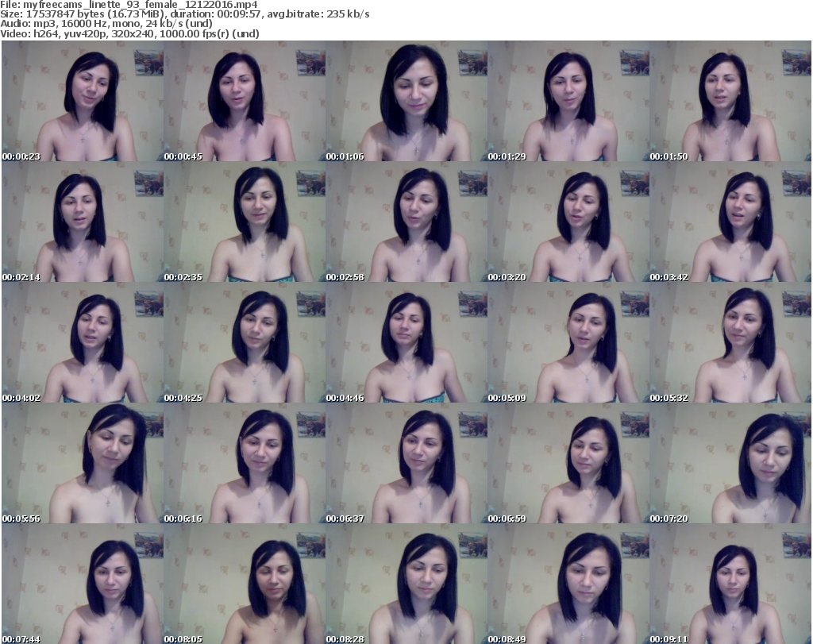Open the frame marked 00:03:20
Screen dimensions: 813x644
(x=568, y=222)
